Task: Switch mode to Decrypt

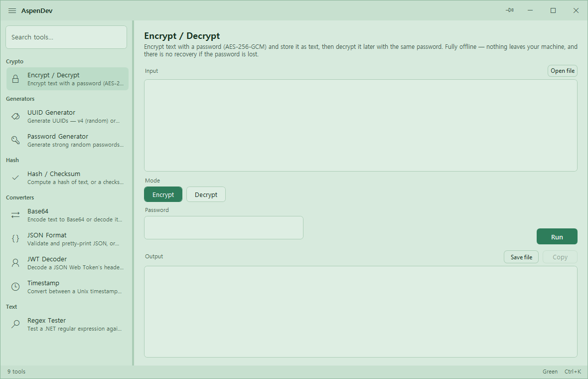Action: click(206, 194)
